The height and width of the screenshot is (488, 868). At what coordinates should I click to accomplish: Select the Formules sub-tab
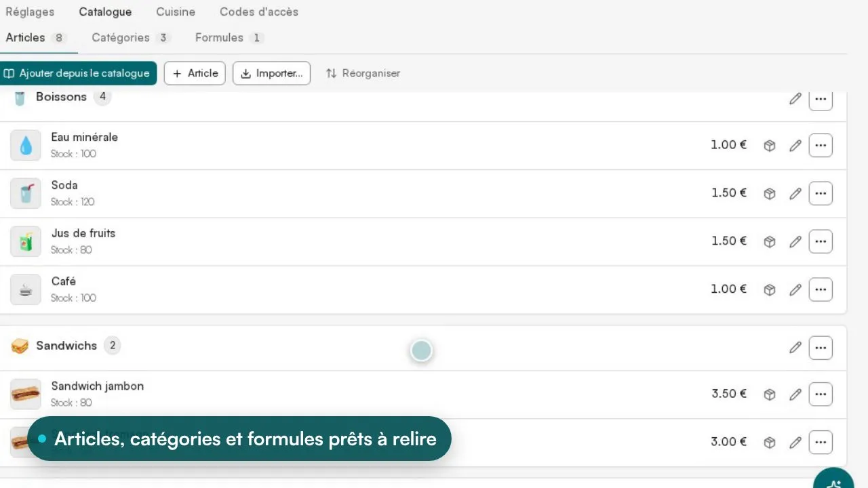click(x=229, y=38)
